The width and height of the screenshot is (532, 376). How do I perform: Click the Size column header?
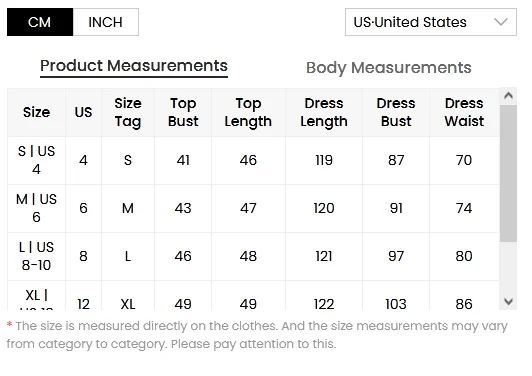point(36,112)
